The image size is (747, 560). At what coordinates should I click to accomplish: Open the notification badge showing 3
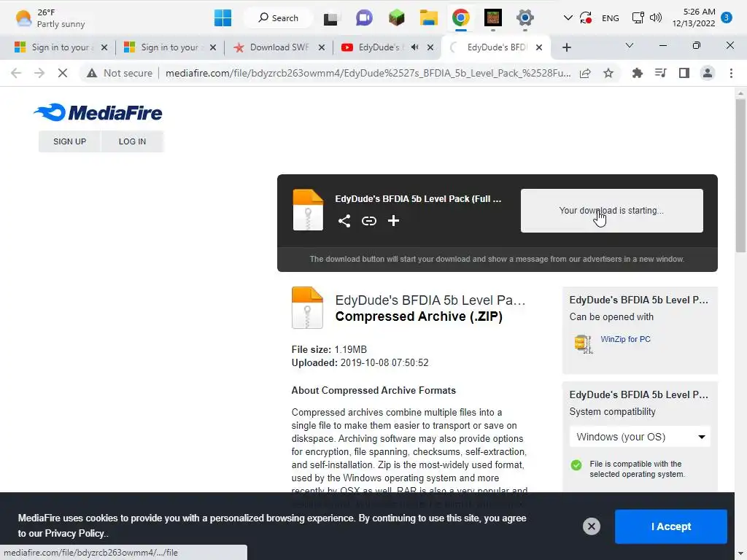point(726,17)
